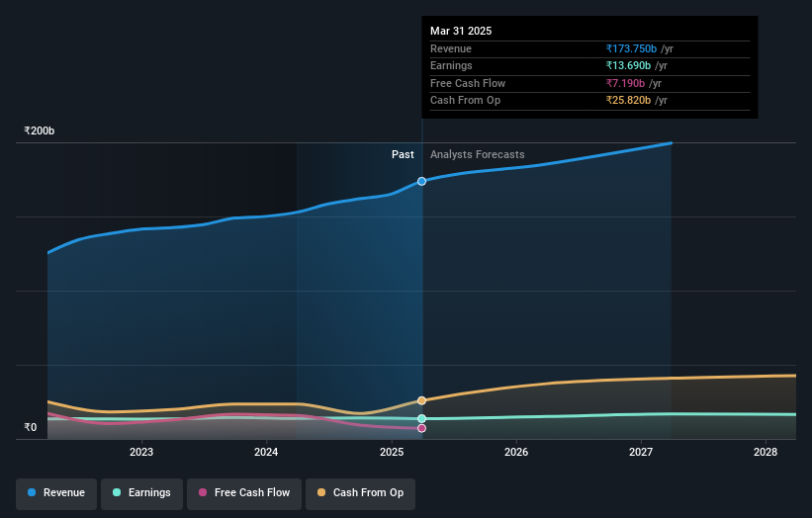Select the Revenue data point at Mar 2025
This screenshot has height=518, width=812.
tap(422, 181)
